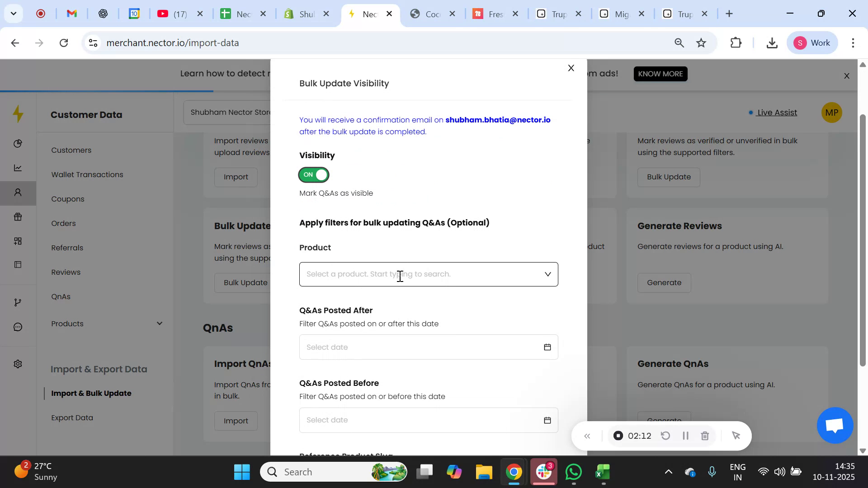
Task: Open Nector settings via the gear icon
Action: click(x=18, y=364)
